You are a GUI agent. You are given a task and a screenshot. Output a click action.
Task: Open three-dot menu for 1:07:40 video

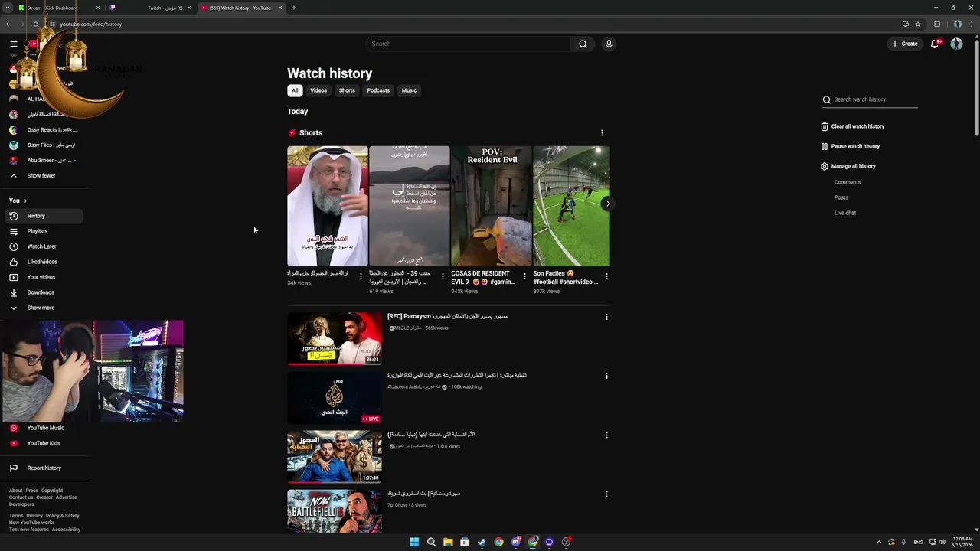(606, 435)
